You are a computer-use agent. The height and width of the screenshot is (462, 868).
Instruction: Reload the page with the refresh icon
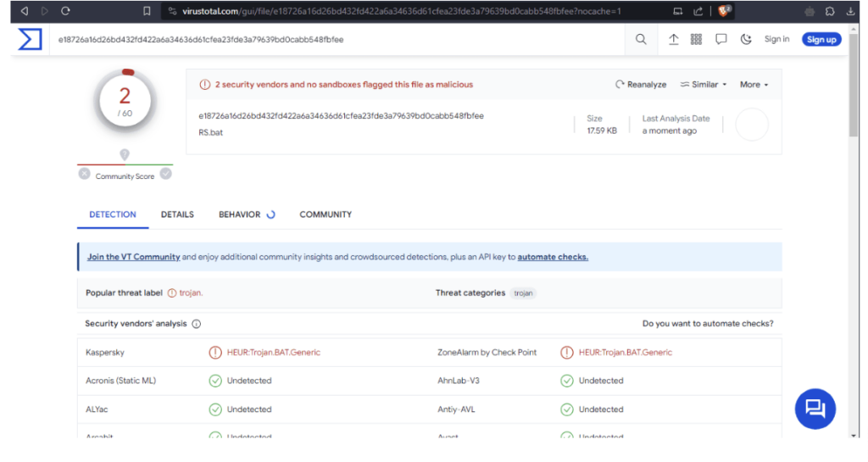(x=65, y=11)
